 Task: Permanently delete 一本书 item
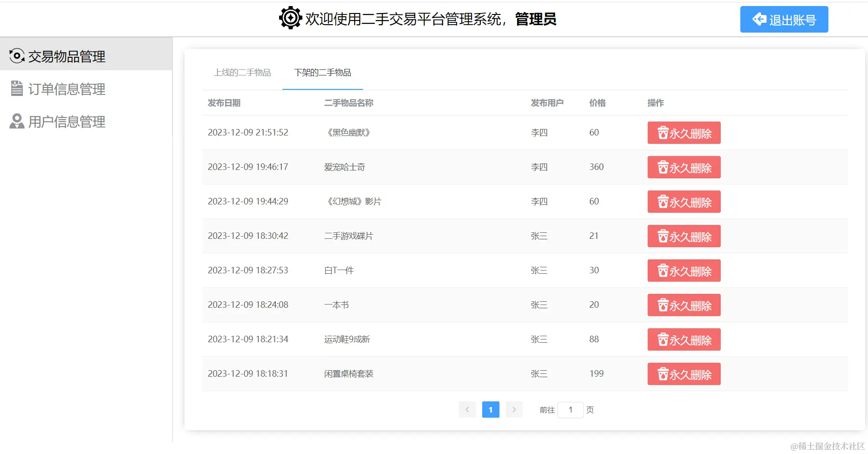pos(684,305)
